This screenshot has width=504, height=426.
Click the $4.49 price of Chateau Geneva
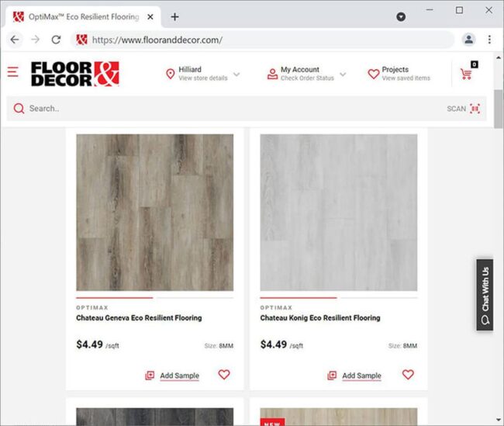tap(89, 345)
